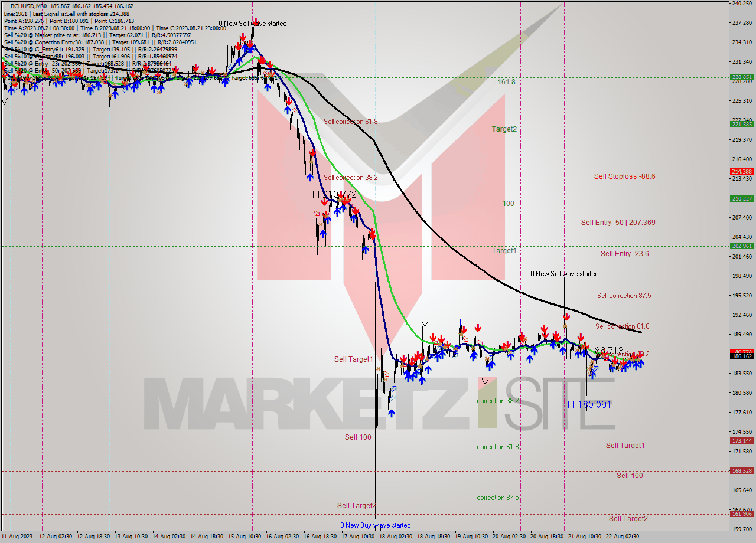756x543 pixels.
Task: Click the '0 New Buy Wave started' label
Action: point(376,525)
